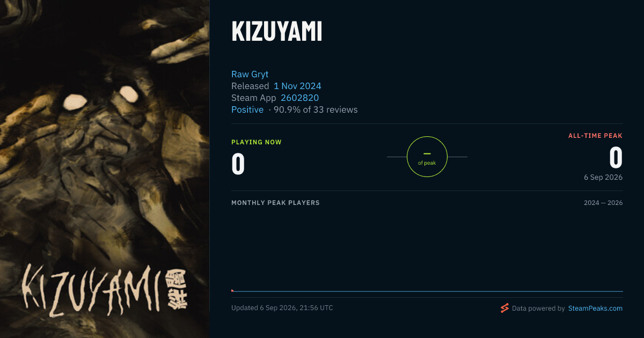
Task: Click the red chart start marker
Action: [232, 290]
